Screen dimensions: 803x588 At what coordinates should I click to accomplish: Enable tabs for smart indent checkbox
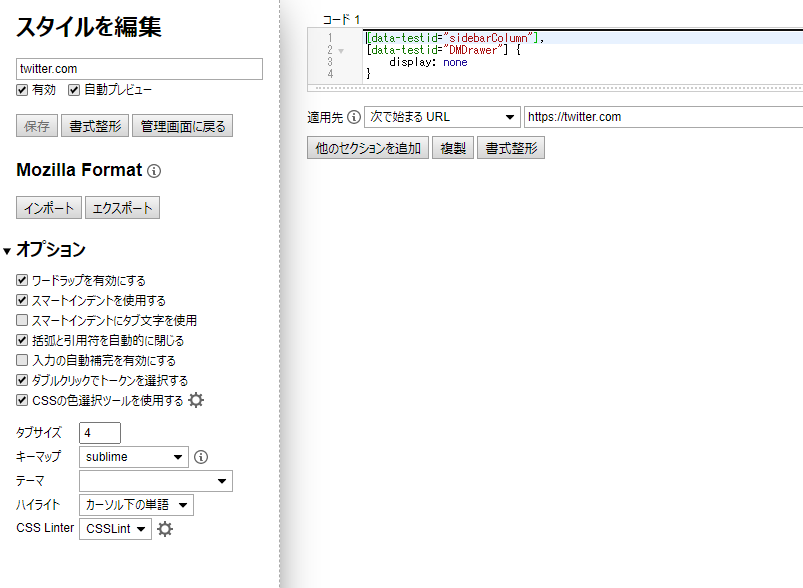pyautogui.click(x=22, y=321)
